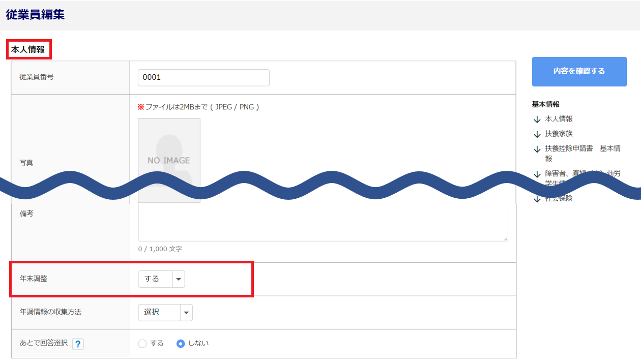The height and width of the screenshot is (364, 641).
Task: Click the arrow icon before 扶養控除申請書
Action: pyautogui.click(x=536, y=149)
